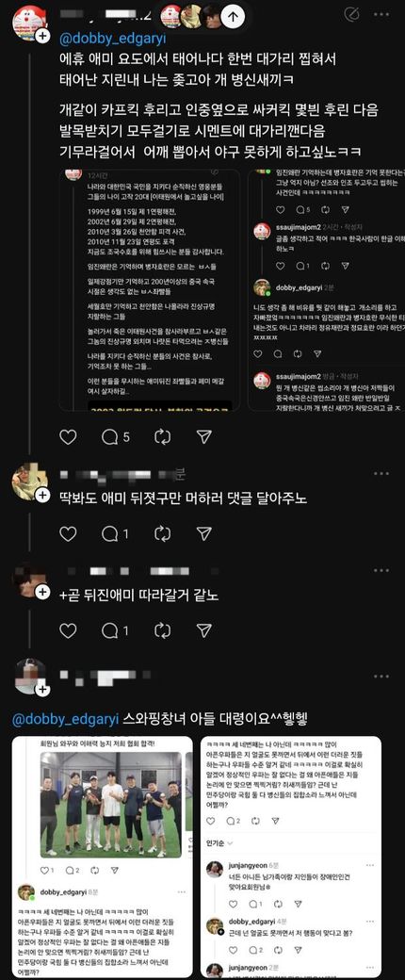Like the second reply comment
Viewport: 405px width, 980px height.
[x=68, y=533]
